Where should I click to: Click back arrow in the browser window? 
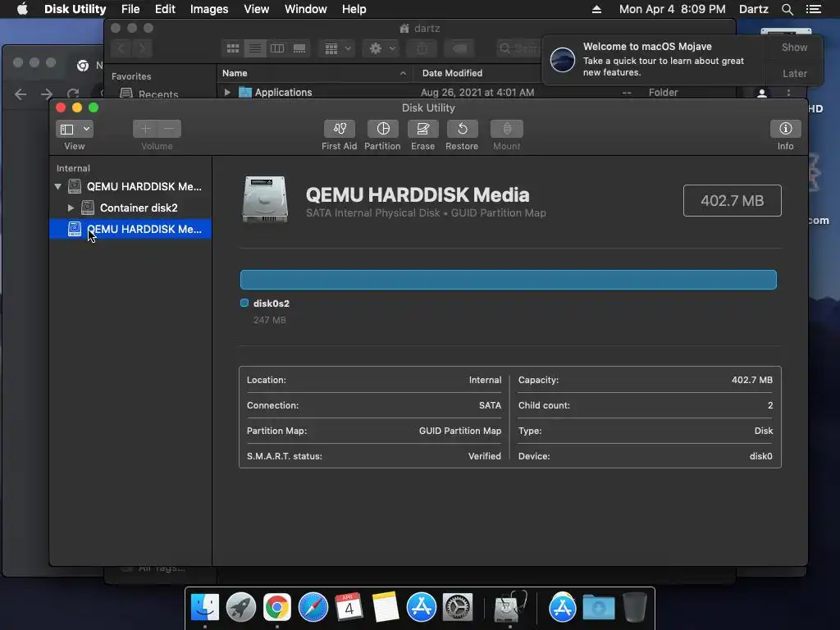click(x=21, y=94)
